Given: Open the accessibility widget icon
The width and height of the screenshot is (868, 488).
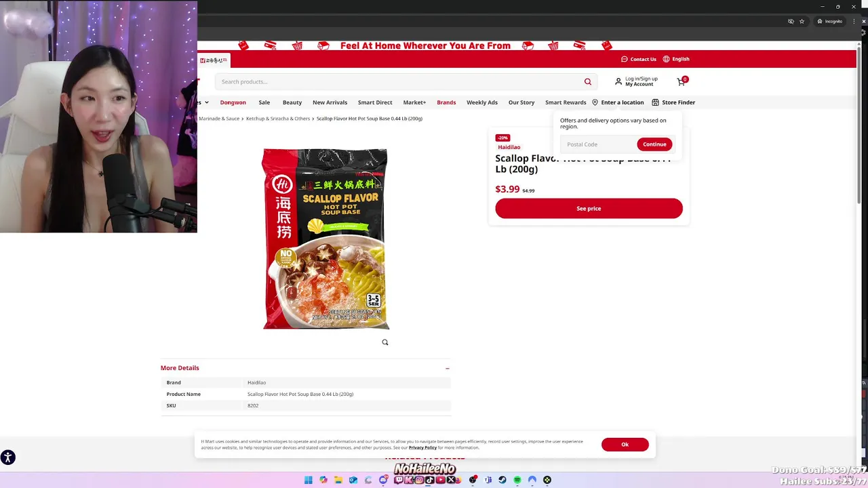Looking at the screenshot, I should pos(7,457).
